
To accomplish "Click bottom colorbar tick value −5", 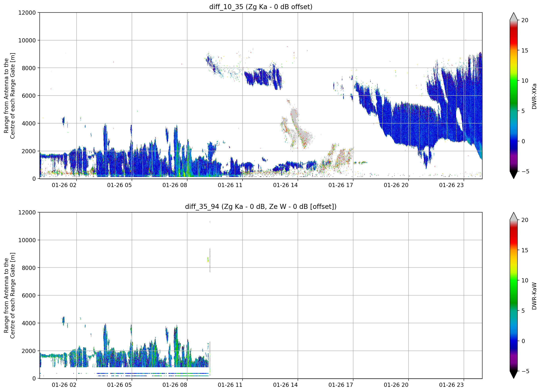I will pos(525,371).
